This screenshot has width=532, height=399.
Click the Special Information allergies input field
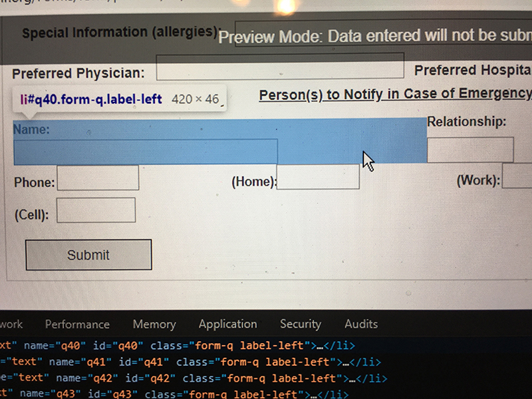click(384, 33)
